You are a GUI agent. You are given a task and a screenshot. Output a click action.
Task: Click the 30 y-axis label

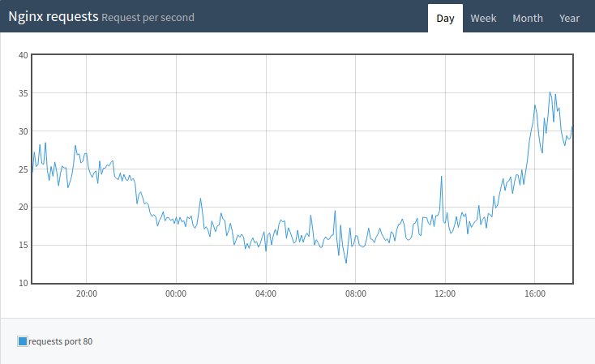[24, 131]
